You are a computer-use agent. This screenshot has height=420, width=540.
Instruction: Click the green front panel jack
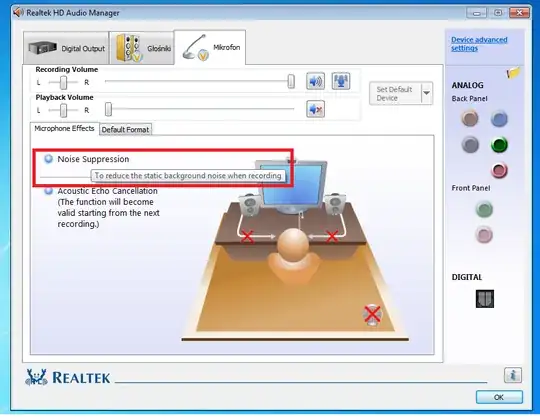tap(484, 209)
